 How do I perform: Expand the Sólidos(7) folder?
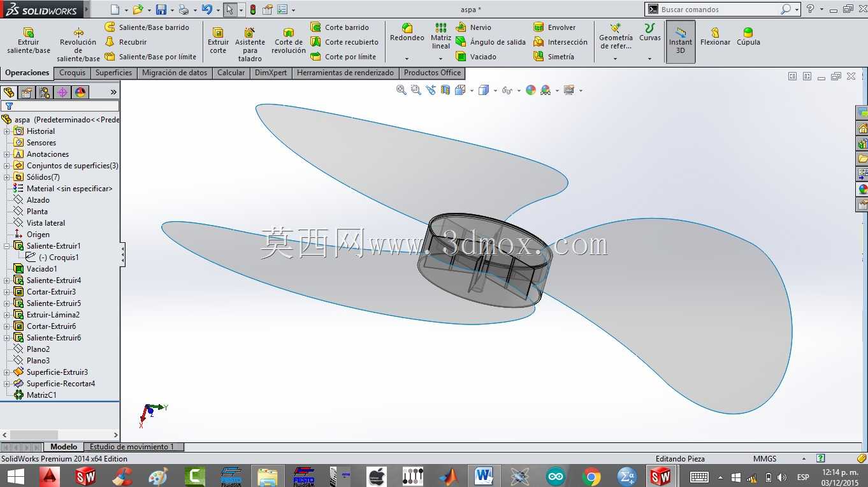(x=7, y=177)
